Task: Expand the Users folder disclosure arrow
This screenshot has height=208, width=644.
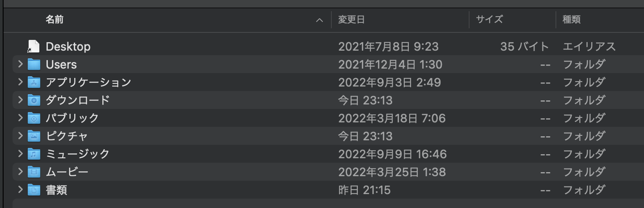Action: tap(20, 65)
